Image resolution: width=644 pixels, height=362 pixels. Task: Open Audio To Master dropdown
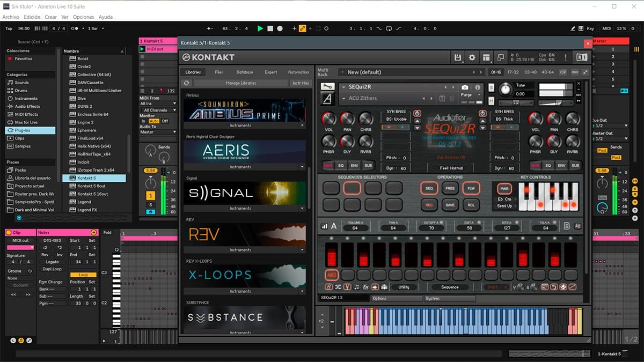[157, 132]
